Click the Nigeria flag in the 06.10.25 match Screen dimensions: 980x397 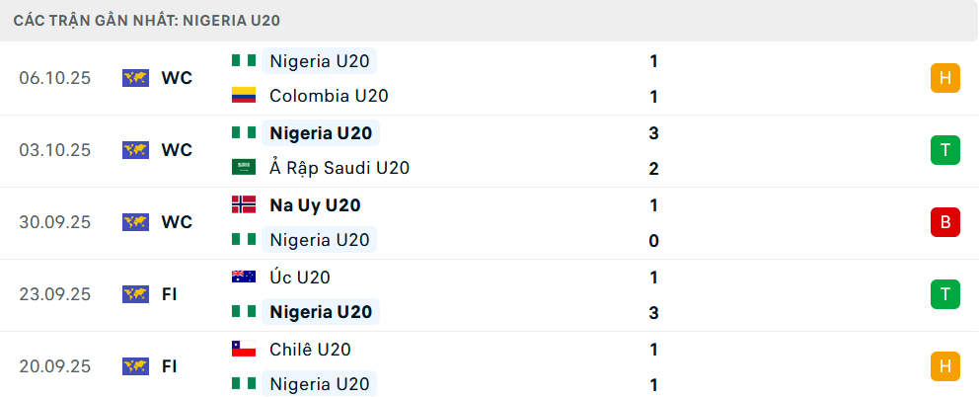coord(243,60)
